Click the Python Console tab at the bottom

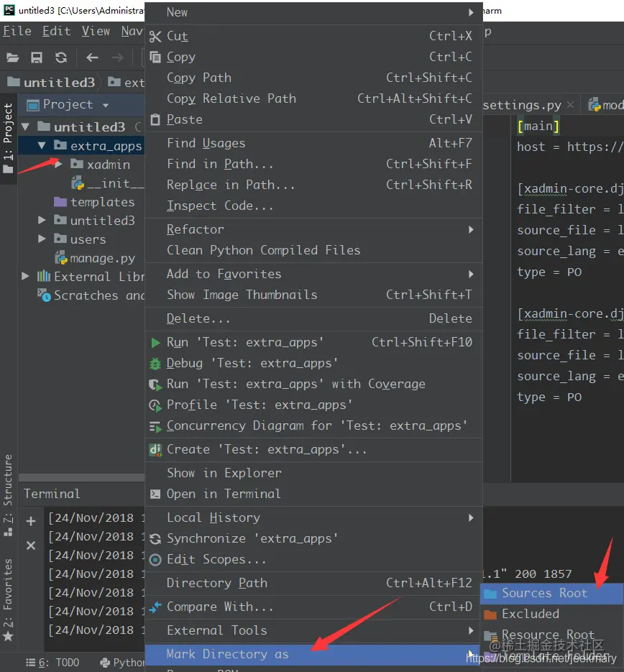pyautogui.click(x=122, y=663)
